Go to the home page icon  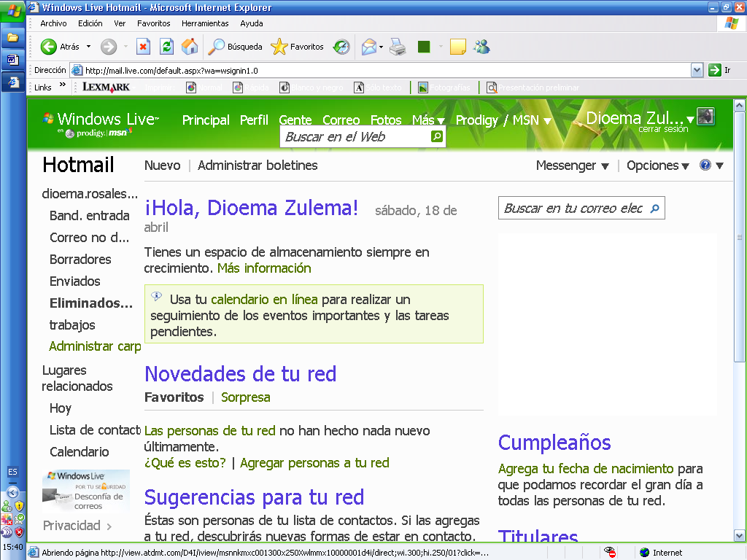[190, 47]
